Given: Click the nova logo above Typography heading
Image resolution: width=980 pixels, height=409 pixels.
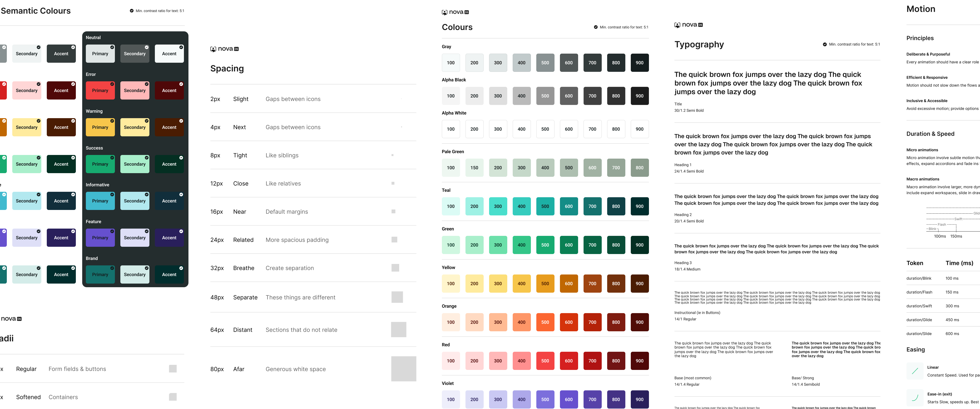Looking at the screenshot, I should pos(688,25).
